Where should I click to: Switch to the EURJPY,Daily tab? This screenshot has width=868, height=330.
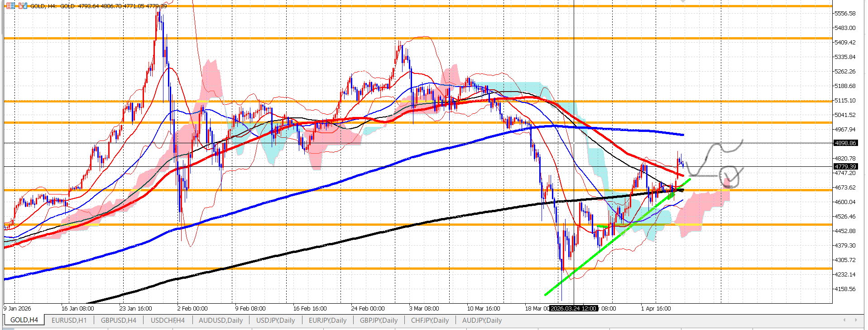coord(327,320)
